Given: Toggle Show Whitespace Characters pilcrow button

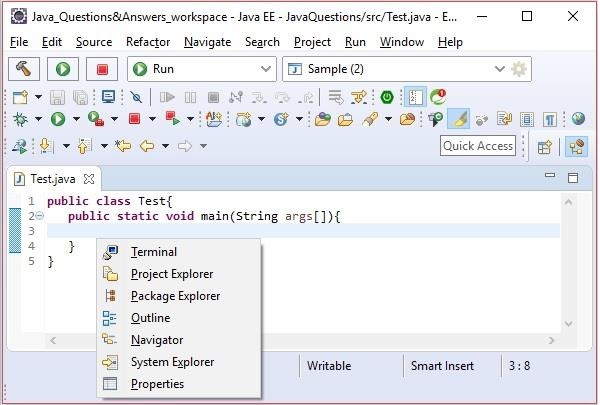Looking at the screenshot, I should [549, 119].
